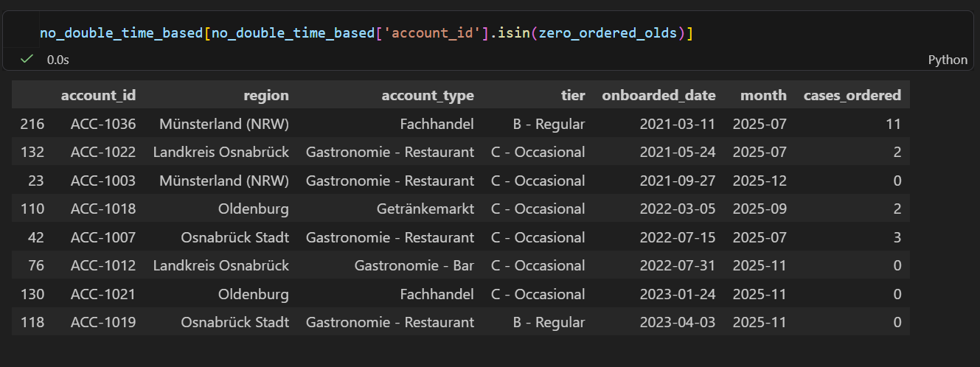Click row index 23
This screenshot has width=980, height=367.
pyautogui.click(x=37, y=181)
